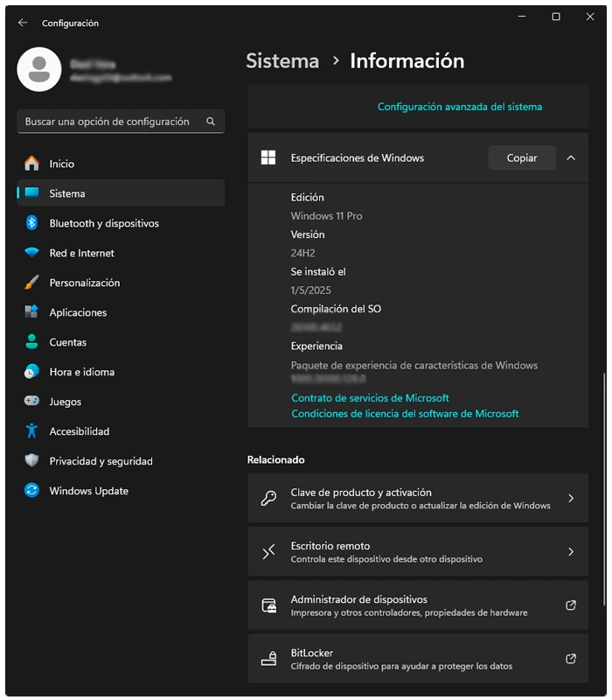Collapse the Especificaciones de Windows section
This screenshot has height=700, width=612.
coord(571,157)
